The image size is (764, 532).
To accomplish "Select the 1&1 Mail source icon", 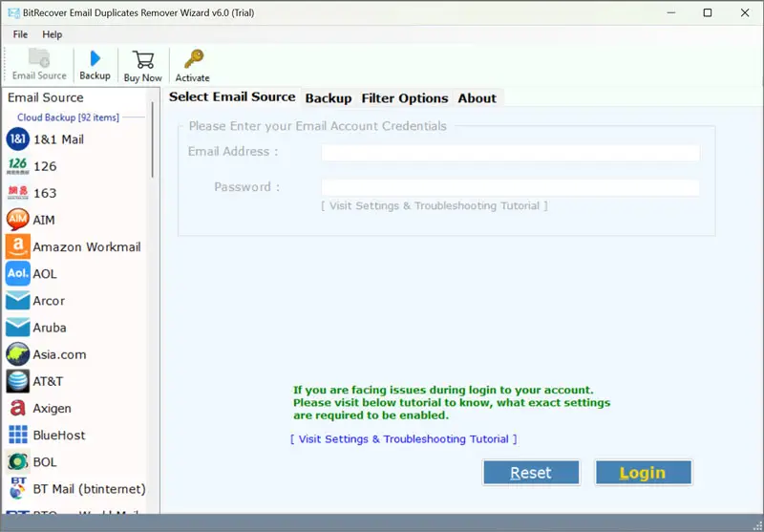I will 17,139.
